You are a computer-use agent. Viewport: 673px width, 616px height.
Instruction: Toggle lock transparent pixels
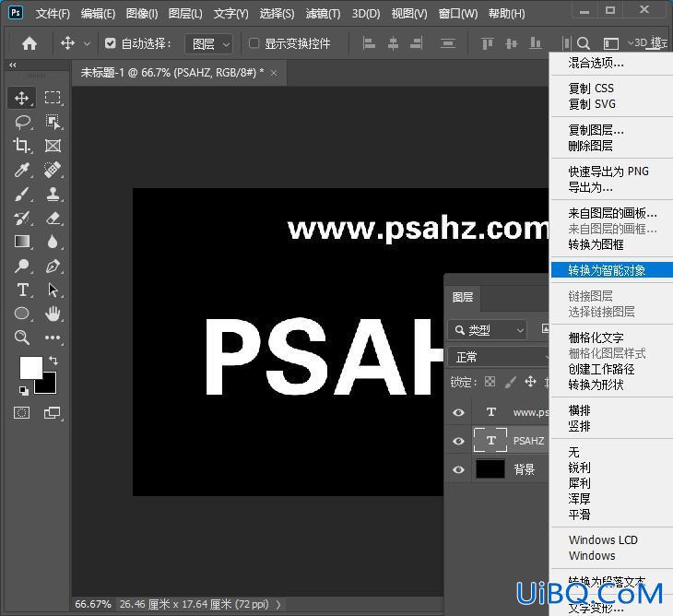click(x=490, y=382)
